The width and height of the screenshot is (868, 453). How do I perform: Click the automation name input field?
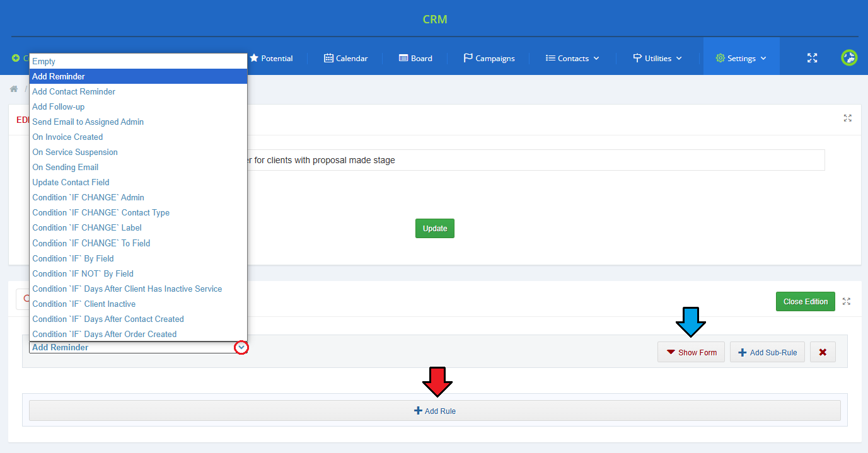(x=536, y=160)
